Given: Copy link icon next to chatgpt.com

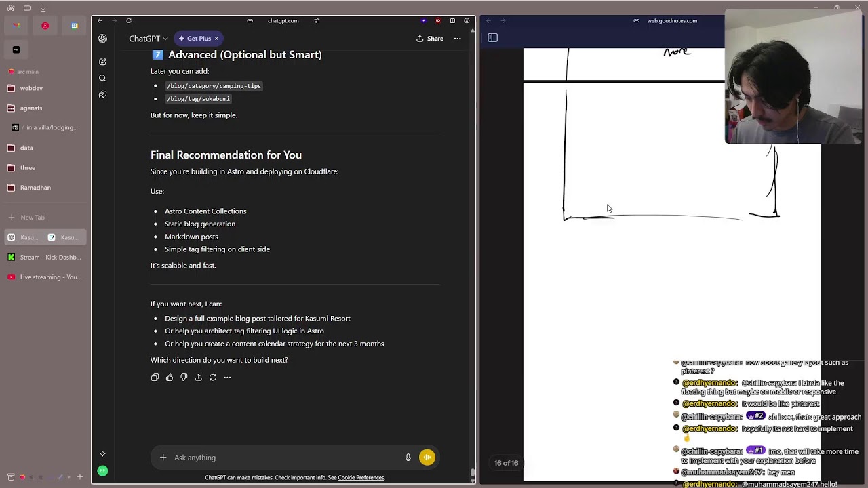Looking at the screenshot, I should point(250,21).
